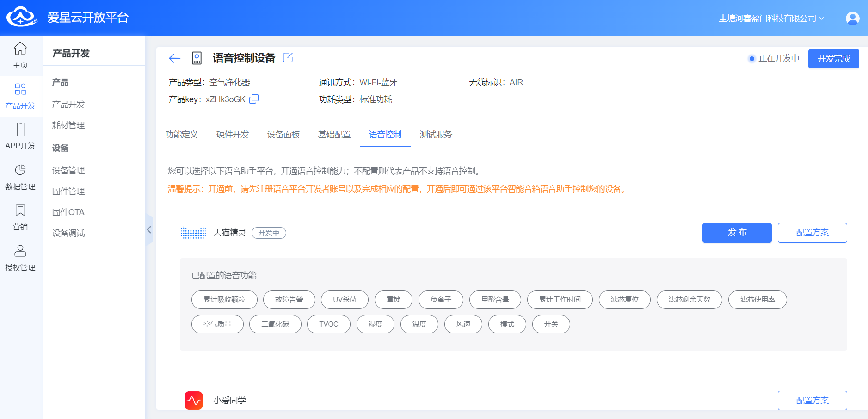Screen dimensions: 868x419
Task: Switch to the 基础配置 tab
Action: pos(334,135)
